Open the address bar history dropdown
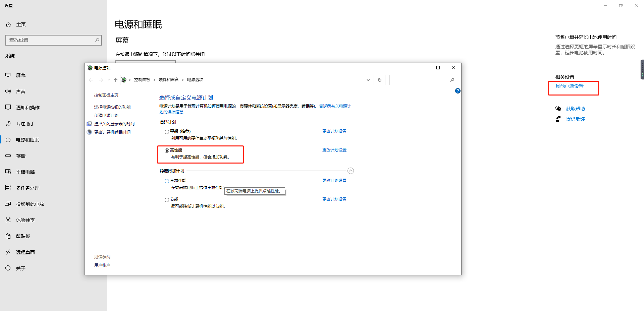The image size is (644, 311). pyautogui.click(x=368, y=80)
